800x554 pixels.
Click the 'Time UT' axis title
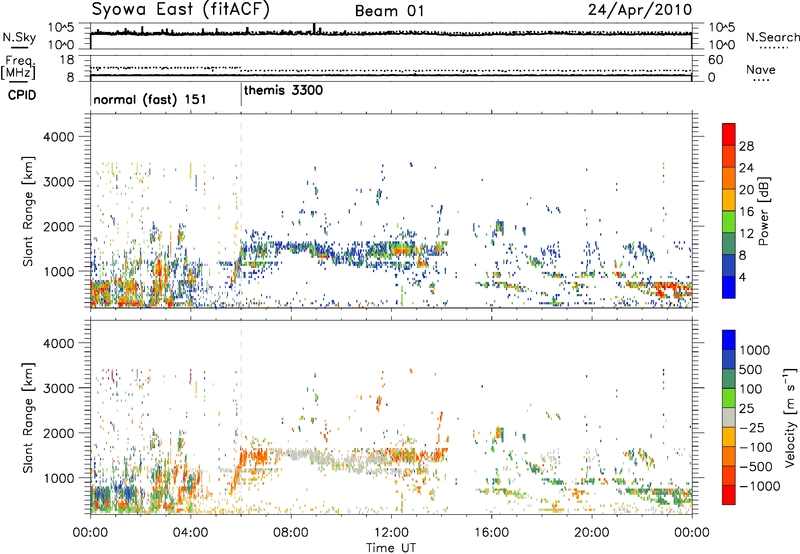click(391, 548)
